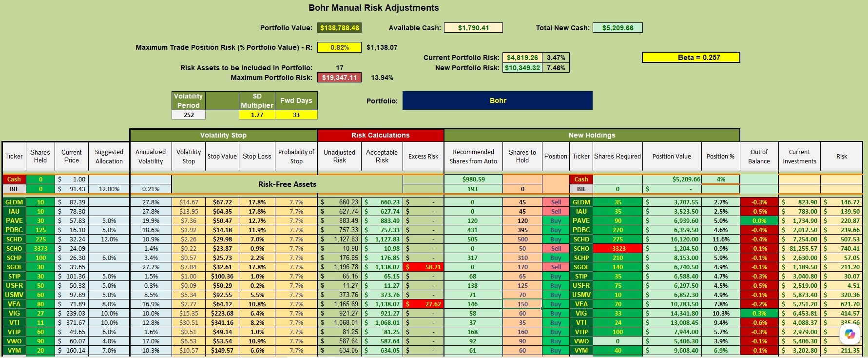The image size is (868, 358).
Task: Select the Bohr Manual Risk Adjustments title
Action: [x=374, y=8]
